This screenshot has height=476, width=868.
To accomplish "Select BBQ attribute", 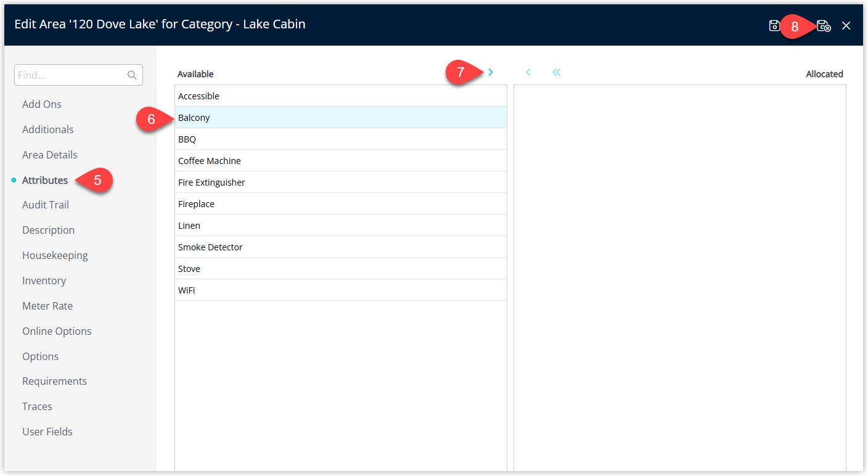I will click(341, 139).
